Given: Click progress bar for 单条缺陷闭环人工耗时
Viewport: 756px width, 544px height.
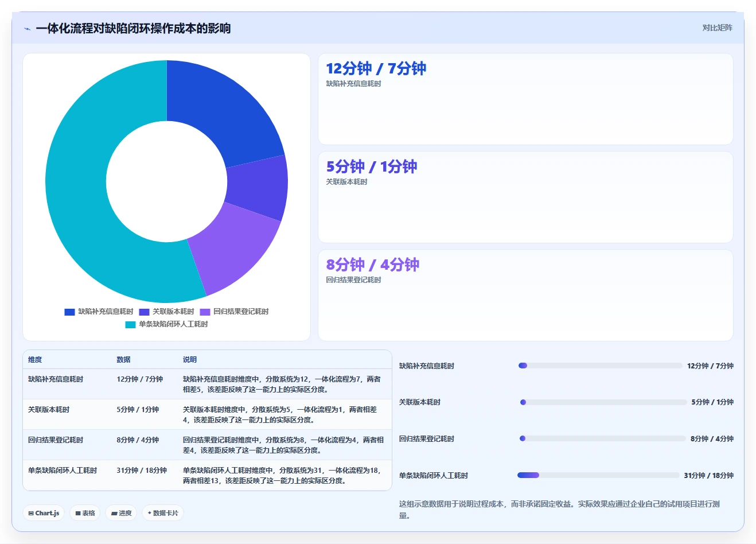Looking at the screenshot, I should [598, 475].
